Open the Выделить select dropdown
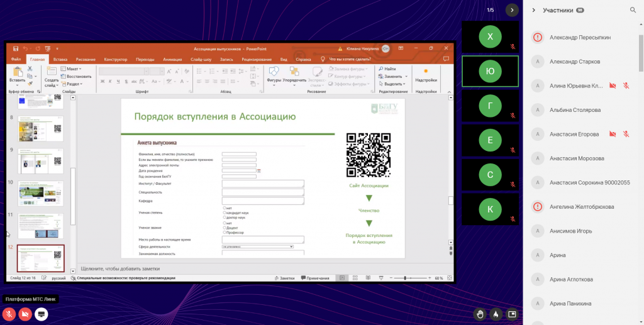 (392, 84)
